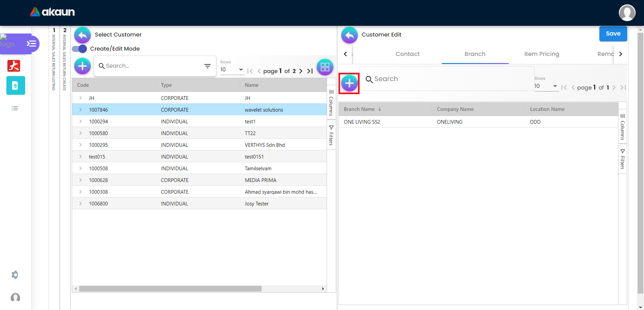The width and height of the screenshot is (644, 310).
Task: Open the customer search filter options icon
Action: [x=208, y=66]
